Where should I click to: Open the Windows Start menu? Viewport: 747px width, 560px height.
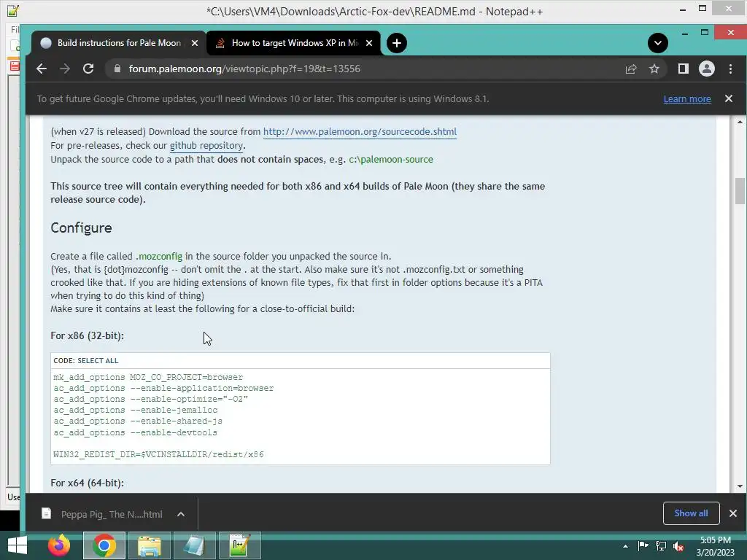[18, 545]
